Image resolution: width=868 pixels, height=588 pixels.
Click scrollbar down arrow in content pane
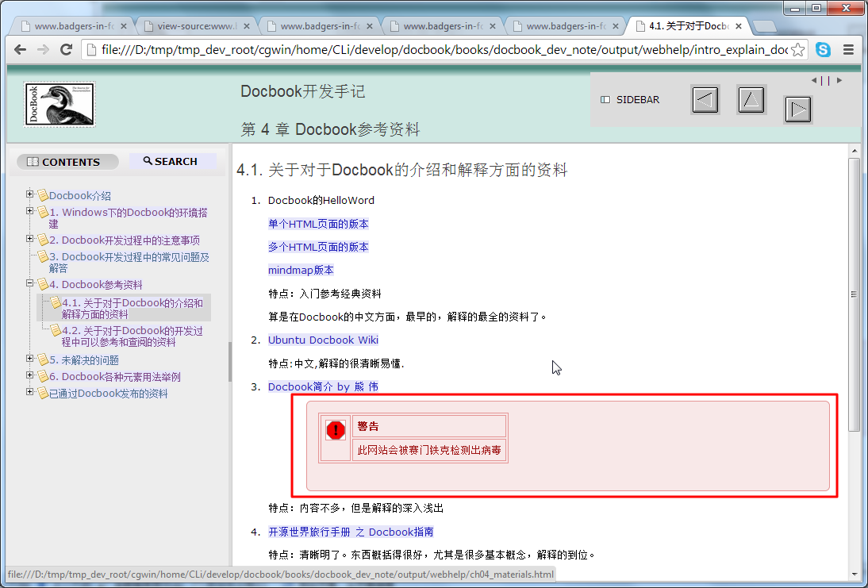click(855, 574)
